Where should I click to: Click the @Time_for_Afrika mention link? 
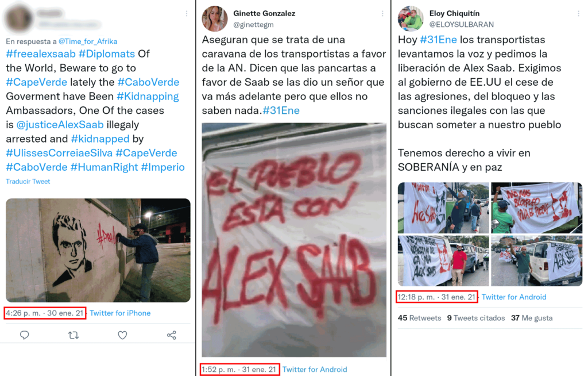[88, 41]
